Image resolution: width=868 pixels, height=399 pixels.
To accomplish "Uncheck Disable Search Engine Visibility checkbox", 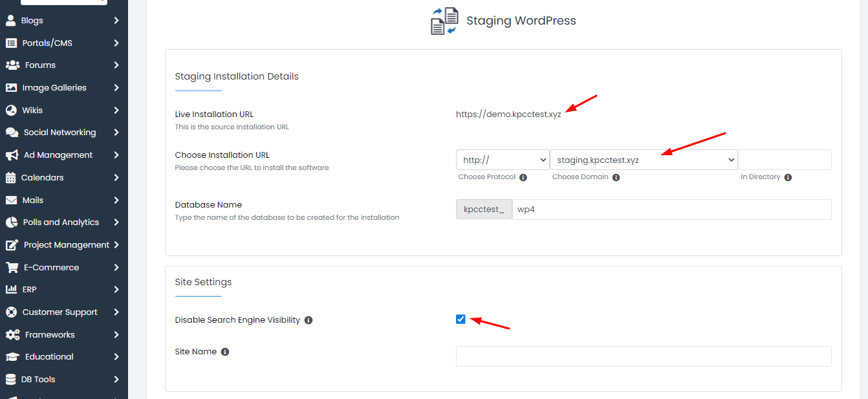I will pyautogui.click(x=461, y=319).
